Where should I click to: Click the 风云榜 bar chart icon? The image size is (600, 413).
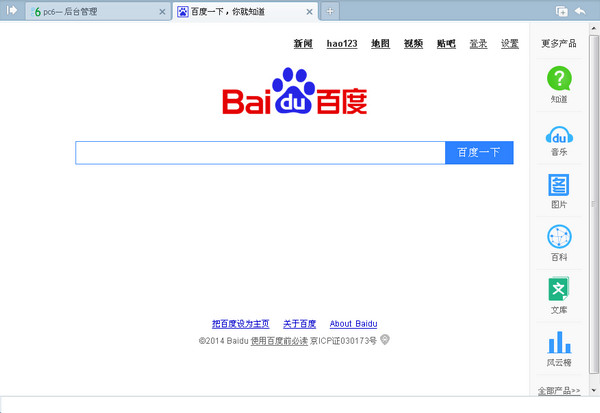click(559, 342)
